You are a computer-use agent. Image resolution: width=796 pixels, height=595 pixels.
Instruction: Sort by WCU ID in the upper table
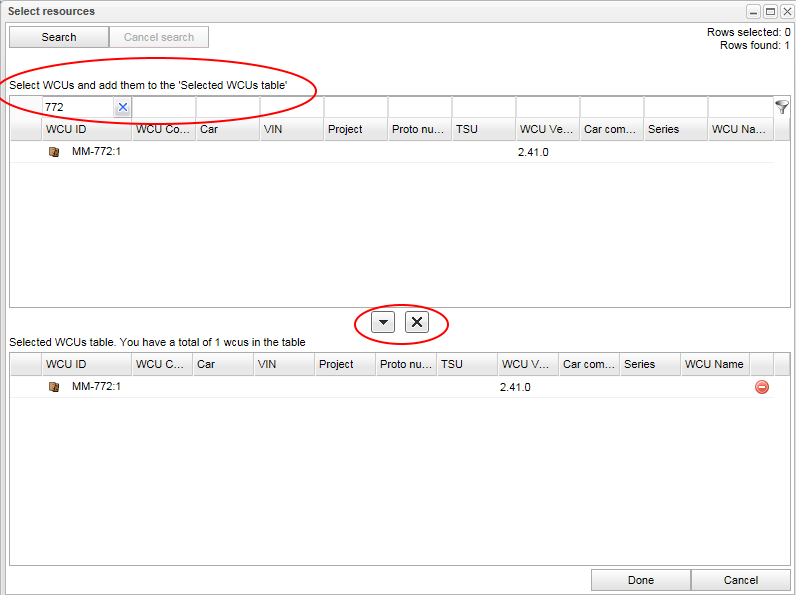[x=86, y=129]
